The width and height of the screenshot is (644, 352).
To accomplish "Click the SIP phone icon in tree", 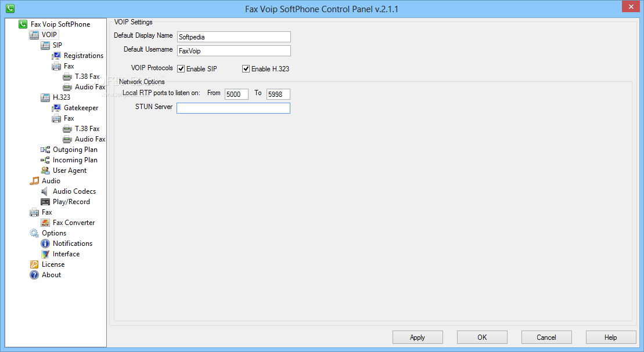I will pos(45,45).
